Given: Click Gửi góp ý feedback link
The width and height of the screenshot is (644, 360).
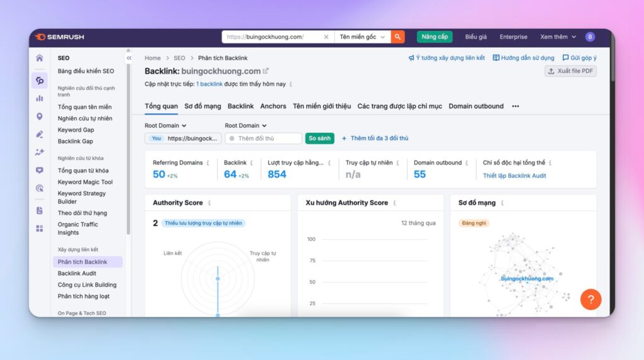Looking at the screenshot, I should [579, 58].
